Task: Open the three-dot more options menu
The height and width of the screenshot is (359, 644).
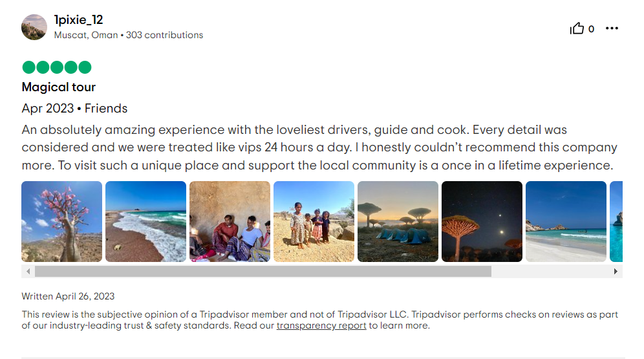Action: pos(612,28)
